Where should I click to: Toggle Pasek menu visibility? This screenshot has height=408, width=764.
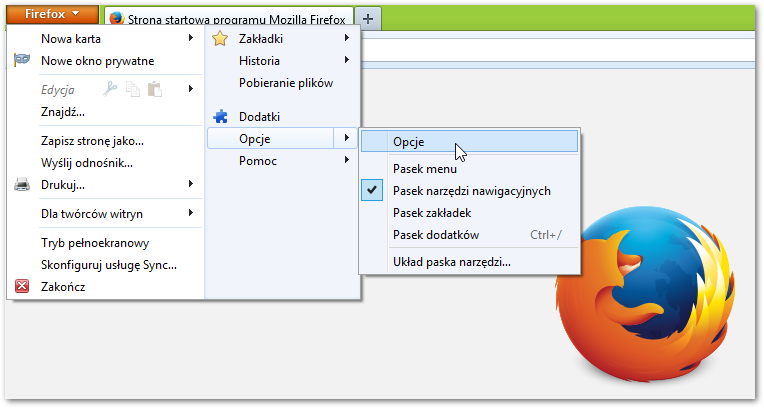425,169
